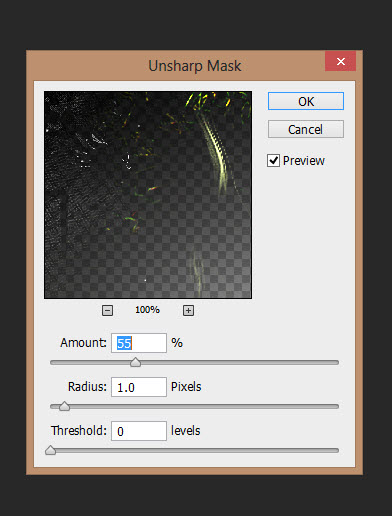This screenshot has width=392, height=516.
Task: Toggle the Preview checkbox
Action: point(273,160)
